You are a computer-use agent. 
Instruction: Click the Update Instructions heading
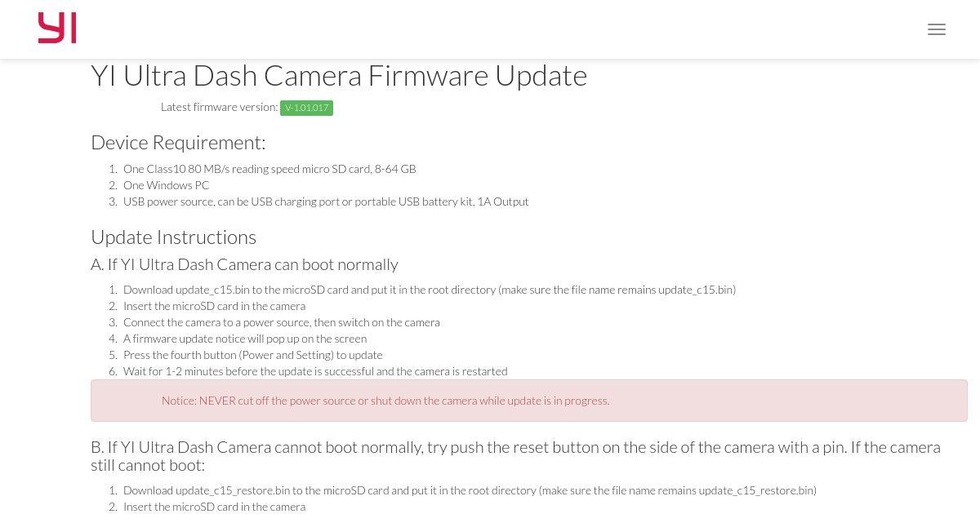173,237
